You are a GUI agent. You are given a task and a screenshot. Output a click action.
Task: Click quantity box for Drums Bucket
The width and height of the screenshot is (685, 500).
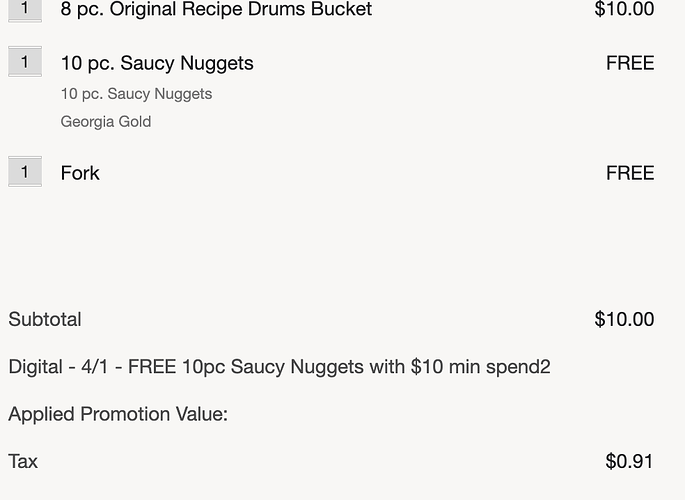[25, 10]
